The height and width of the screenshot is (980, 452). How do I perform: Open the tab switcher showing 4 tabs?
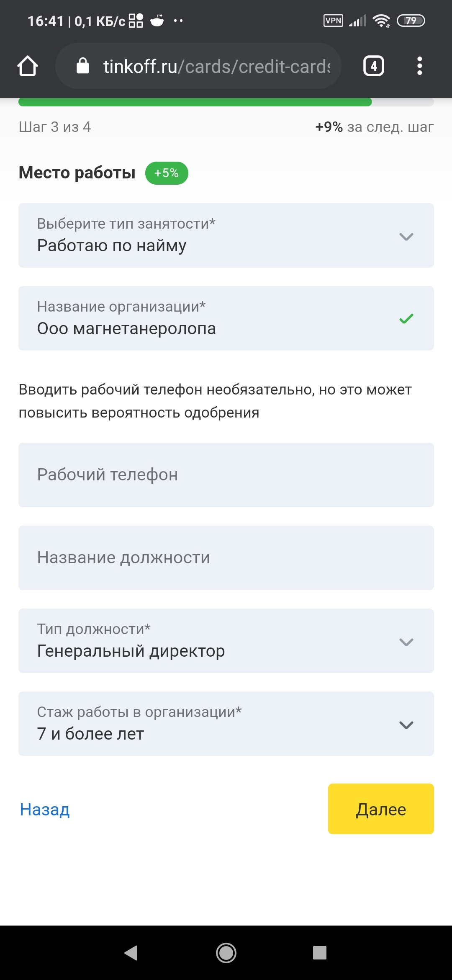373,66
